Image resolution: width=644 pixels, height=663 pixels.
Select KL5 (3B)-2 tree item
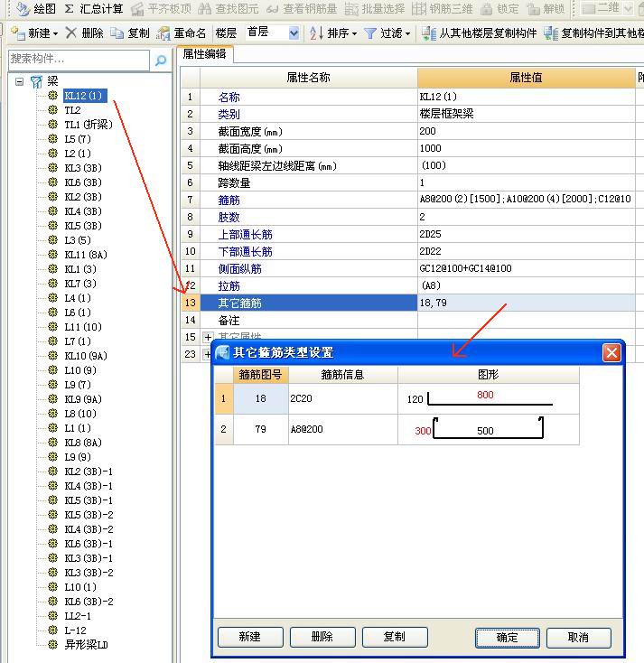(89, 515)
